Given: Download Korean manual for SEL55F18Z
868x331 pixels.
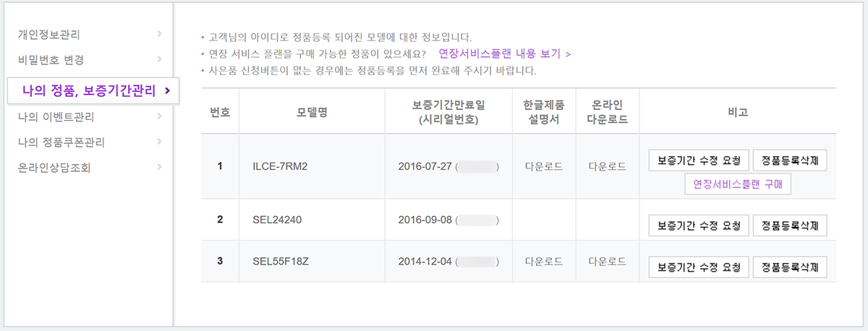Looking at the screenshot, I should click(x=544, y=260).
